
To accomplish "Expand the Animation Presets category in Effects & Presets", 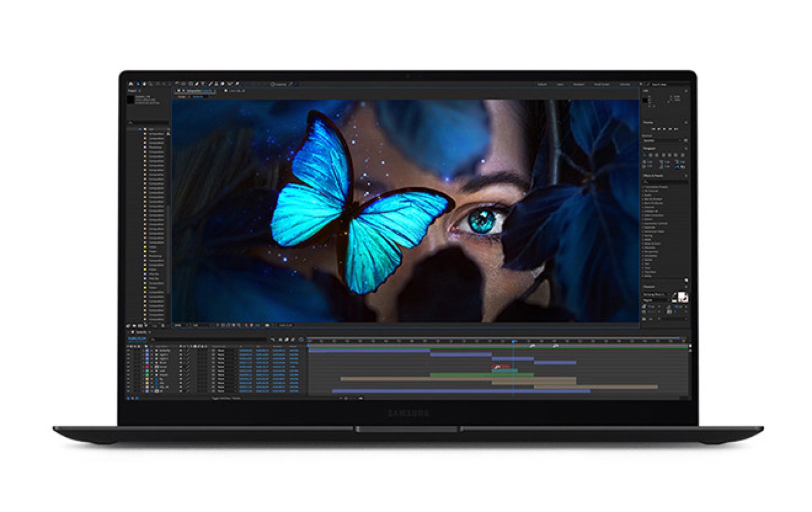I will coord(643,187).
